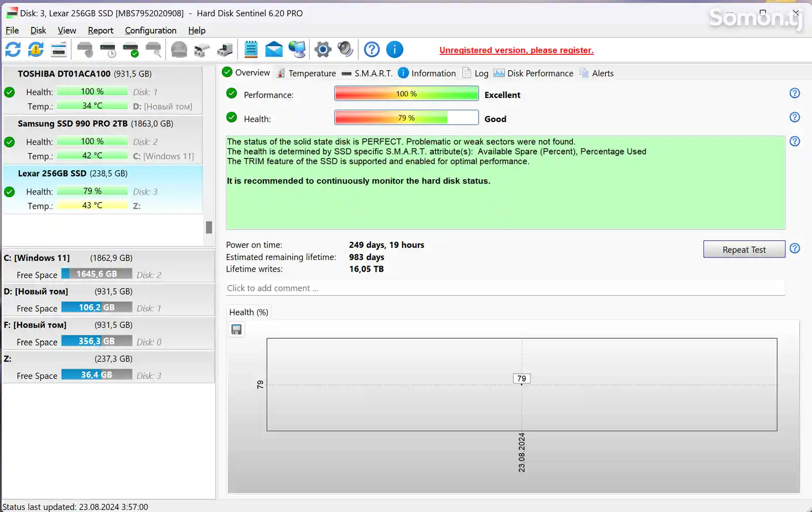Click help icon next to Repeat Test
812x512 pixels.
point(795,248)
